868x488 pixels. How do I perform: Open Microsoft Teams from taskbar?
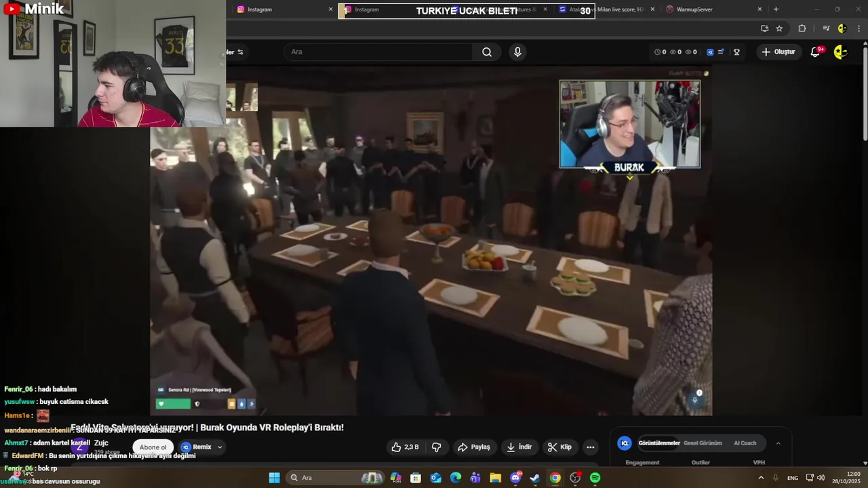pyautogui.click(x=475, y=478)
